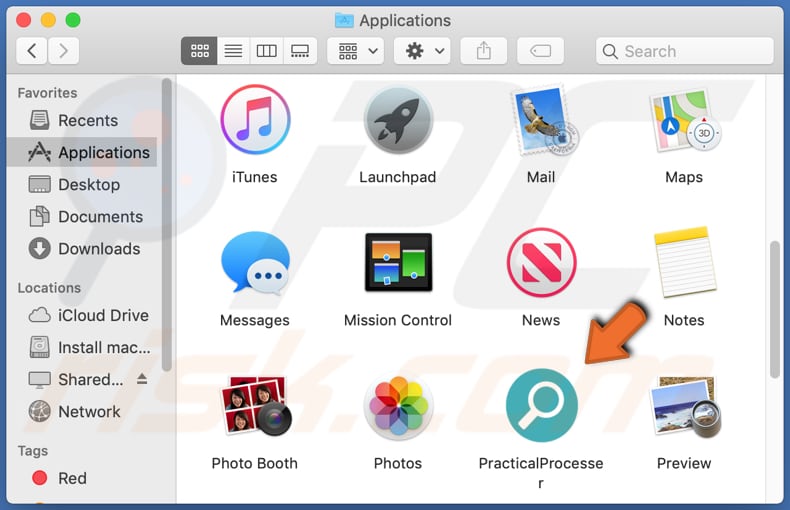
Task: Click the Photo Booth label
Action: (x=254, y=464)
